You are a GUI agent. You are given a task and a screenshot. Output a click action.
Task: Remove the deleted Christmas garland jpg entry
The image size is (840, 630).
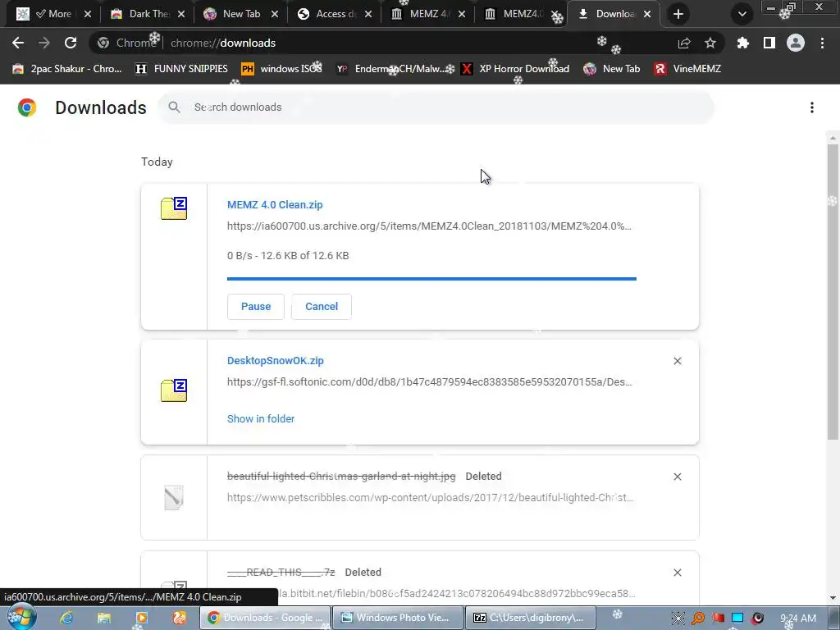click(678, 477)
